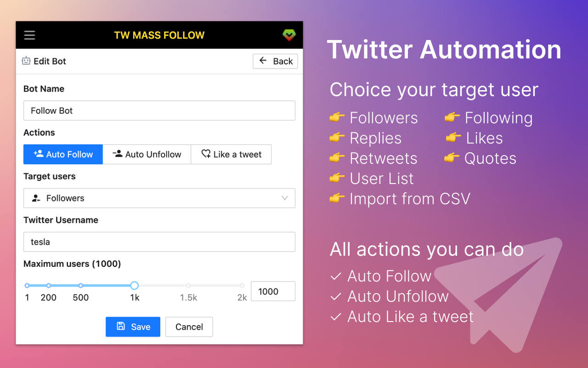Click the floppy disk icon on Save
This screenshot has width=588, height=368.
click(121, 326)
